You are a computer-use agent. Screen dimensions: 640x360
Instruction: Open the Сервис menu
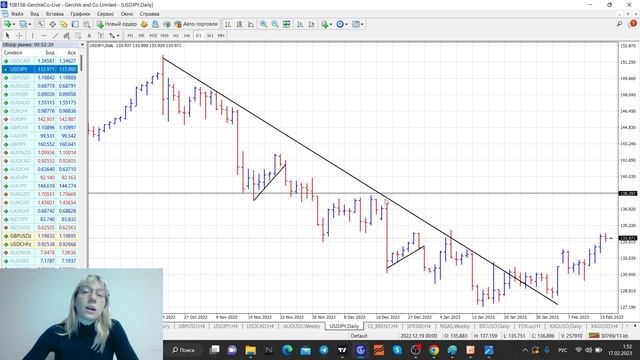pyautogui.click(x=105, y=14)
